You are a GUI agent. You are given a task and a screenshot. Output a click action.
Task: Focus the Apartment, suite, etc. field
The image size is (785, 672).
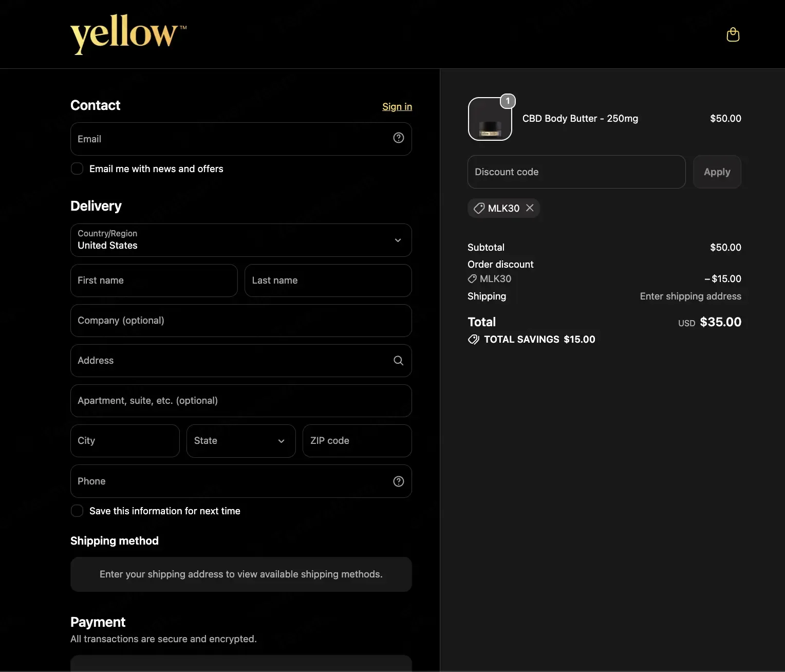(241, 401)
